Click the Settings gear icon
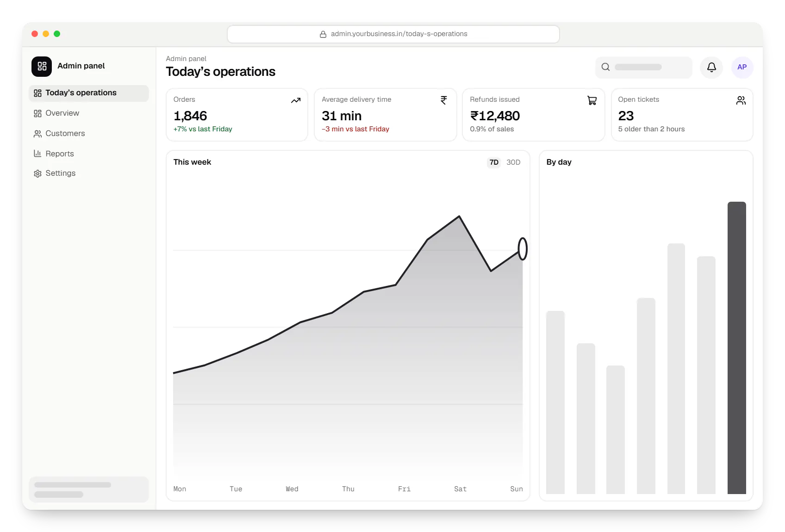This screenshot has height=532, width=785. (x=37, y=173)
